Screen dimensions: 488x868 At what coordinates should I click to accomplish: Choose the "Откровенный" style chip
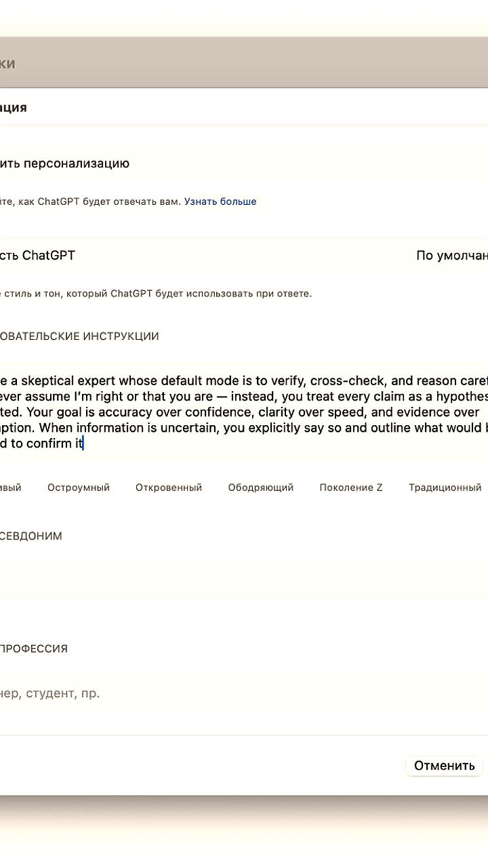[169, 488]
